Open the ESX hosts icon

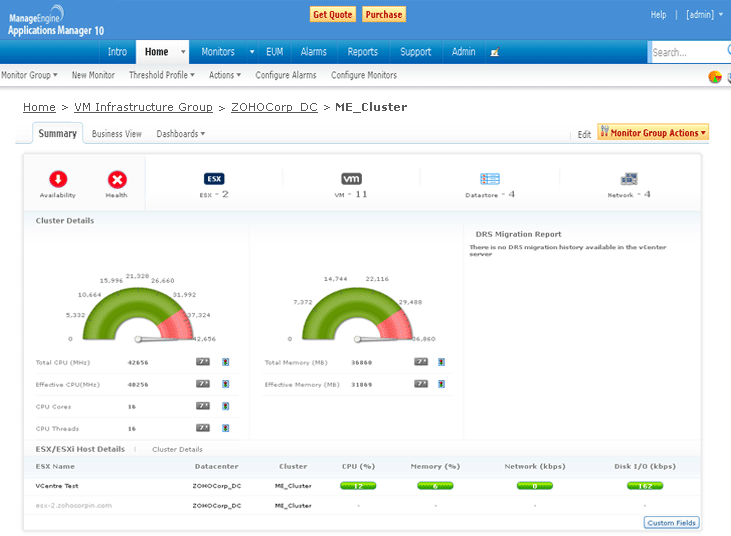click(x=214, y=179)
